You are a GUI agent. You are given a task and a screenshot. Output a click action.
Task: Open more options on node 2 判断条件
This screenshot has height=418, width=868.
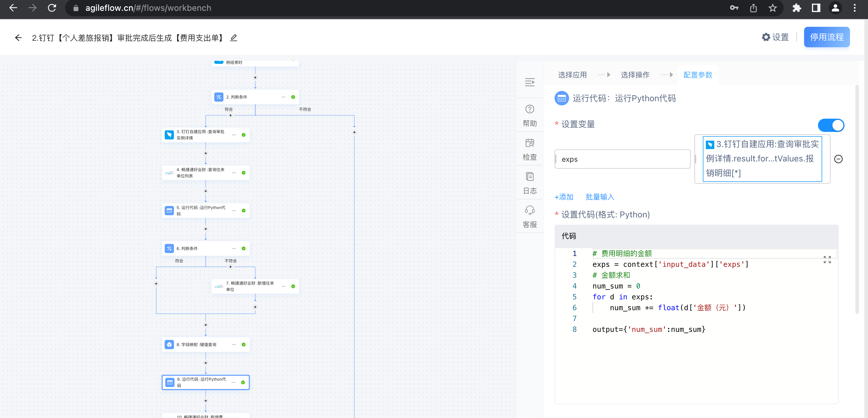coord(283,97)
